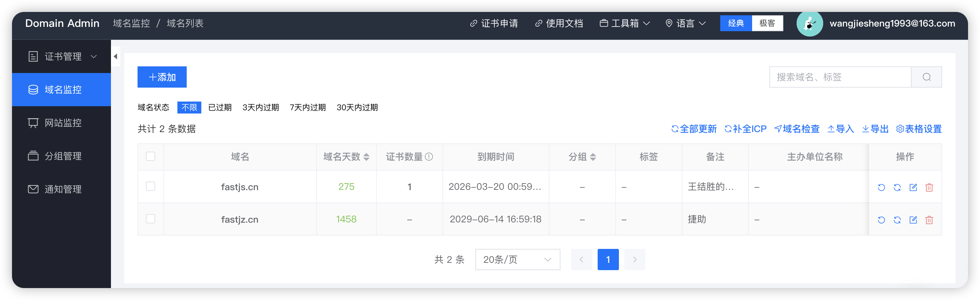Open 通知管理 in the sidebar

62,189
